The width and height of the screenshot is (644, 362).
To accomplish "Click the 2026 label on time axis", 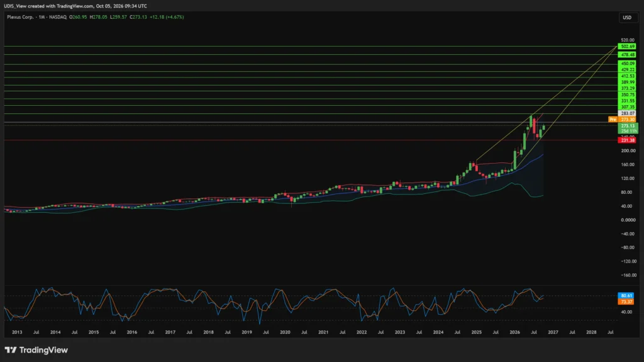I will click(514, 332).
